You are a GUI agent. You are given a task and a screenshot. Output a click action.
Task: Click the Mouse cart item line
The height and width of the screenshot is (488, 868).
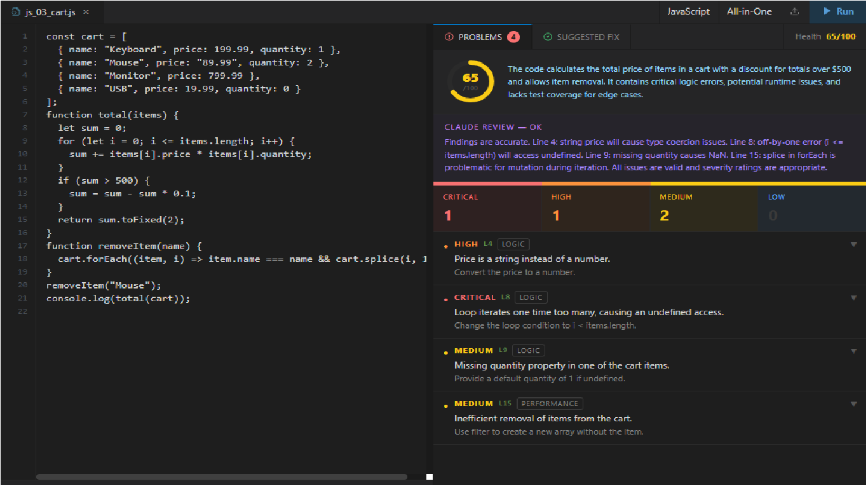(x=194, y=63)
